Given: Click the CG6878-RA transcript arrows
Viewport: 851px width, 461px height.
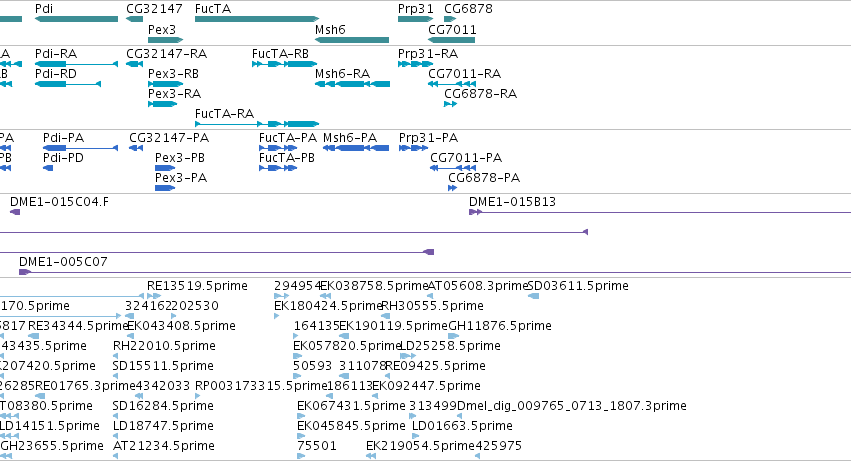Looking at the screenshot, I should 450,104.
